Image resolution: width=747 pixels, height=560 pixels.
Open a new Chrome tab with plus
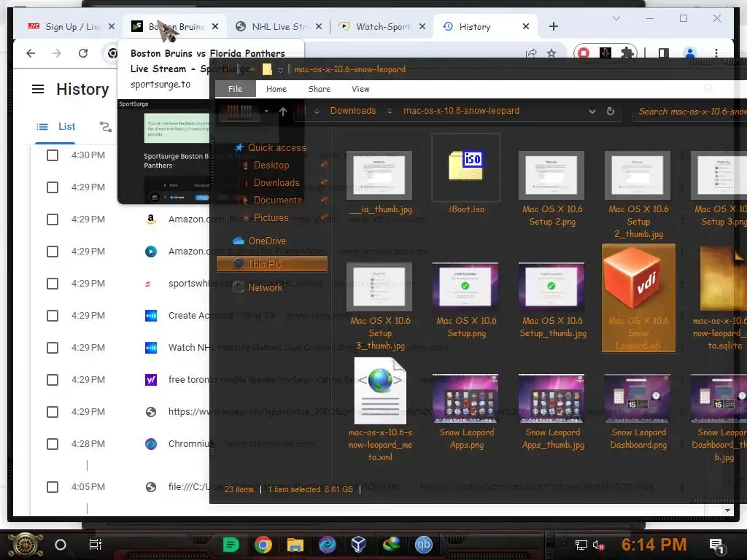553,27
